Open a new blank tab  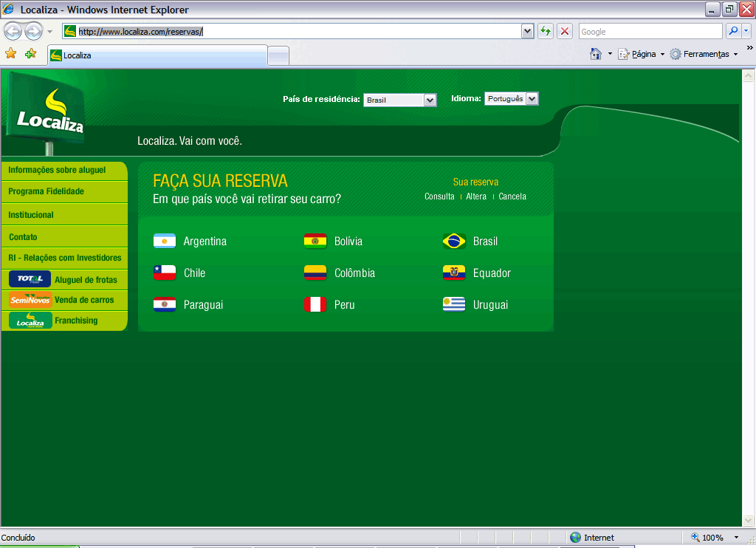point(278,56)
